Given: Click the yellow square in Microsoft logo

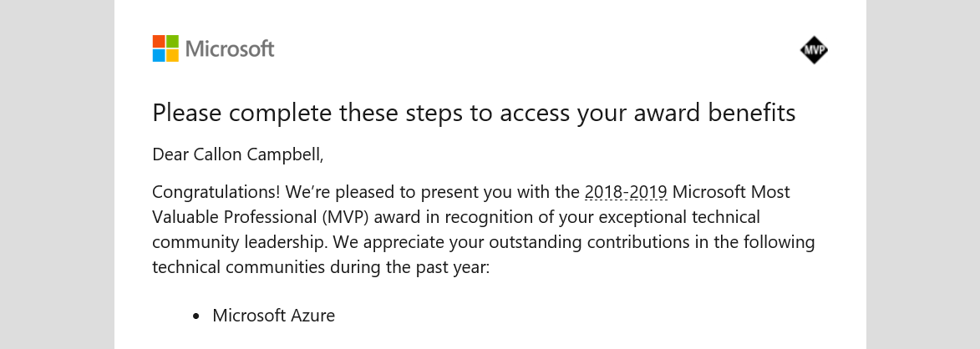Looking at the screenshot, I should 172,55.
